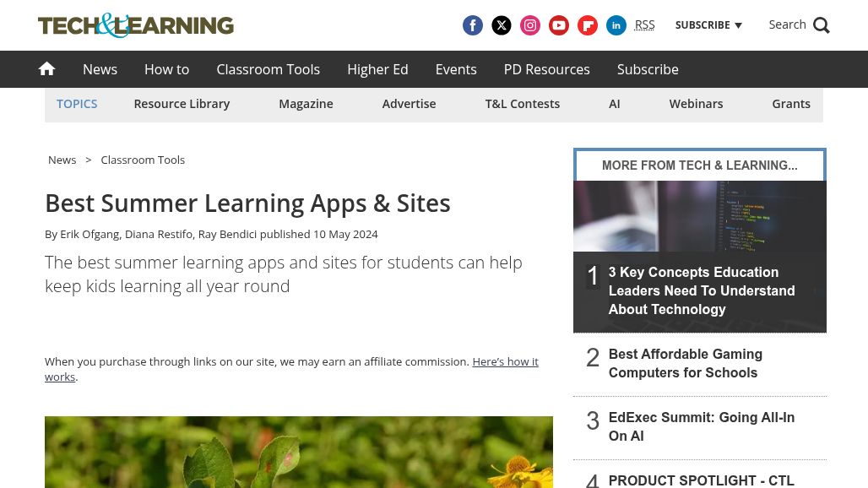The height and width of the screenshot is (488, 868).
Task: Click the flower hero image
Action: coord(299,452)
